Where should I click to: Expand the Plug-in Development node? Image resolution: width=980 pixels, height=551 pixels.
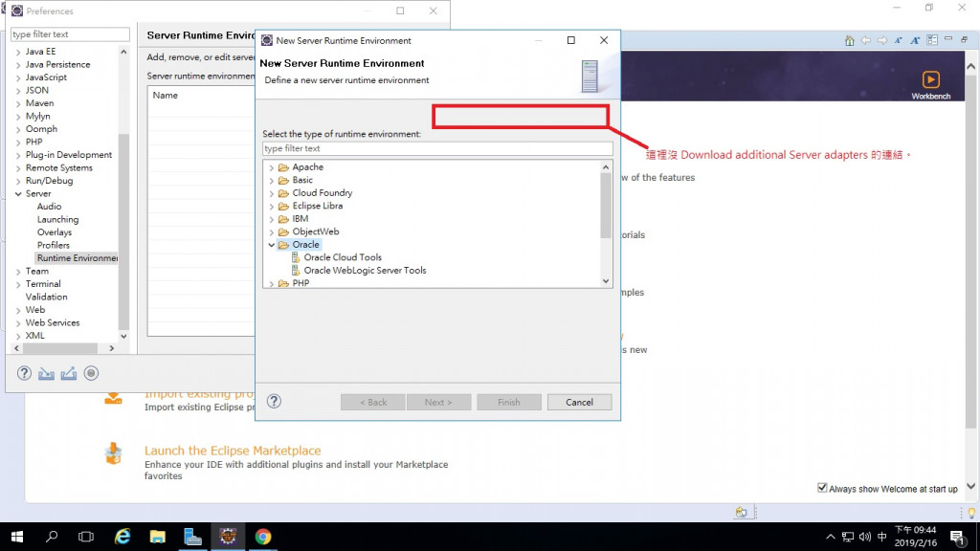pos(18,155)
